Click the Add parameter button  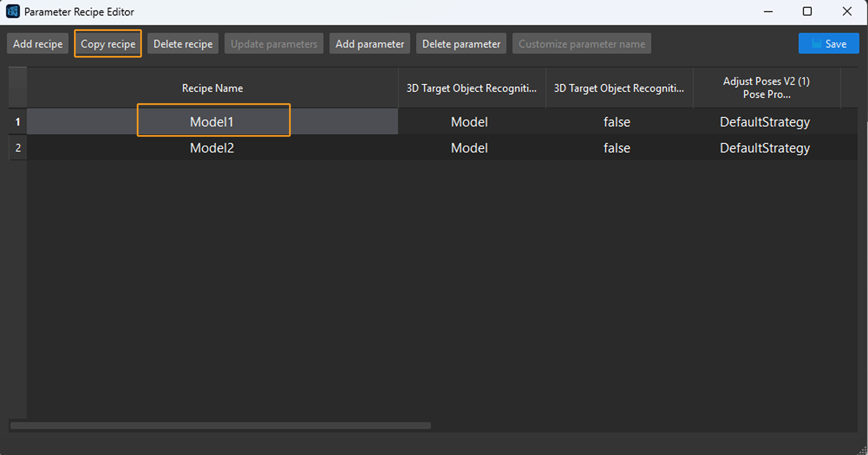point(369,44)
